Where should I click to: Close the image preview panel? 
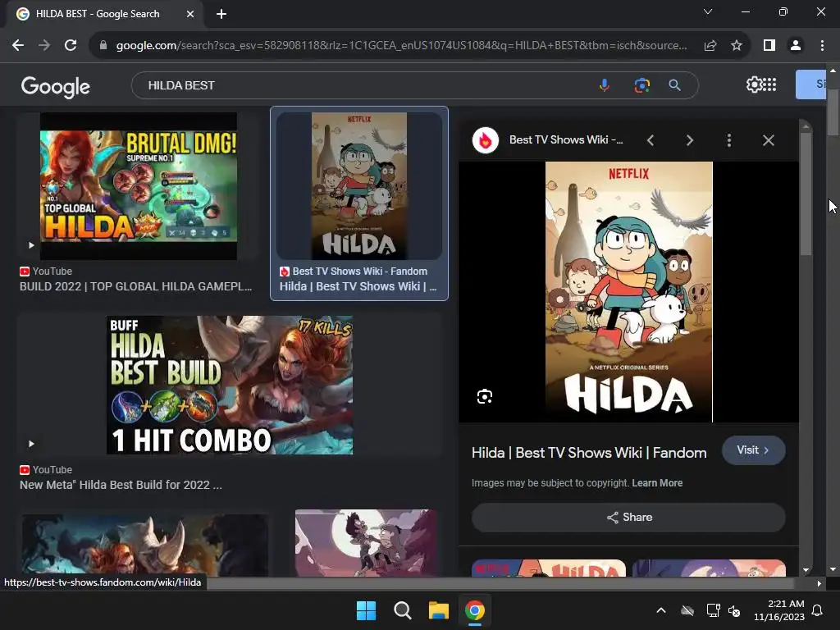768,140
